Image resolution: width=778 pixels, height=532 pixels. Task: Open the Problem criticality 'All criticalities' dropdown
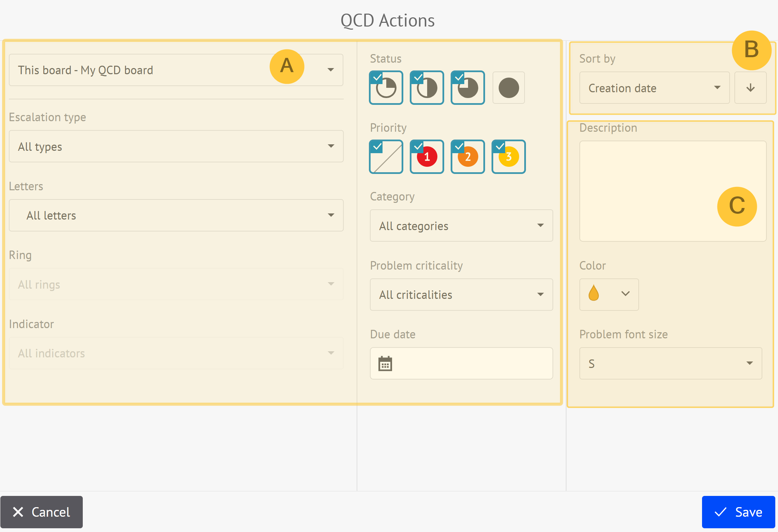point(462,295)
